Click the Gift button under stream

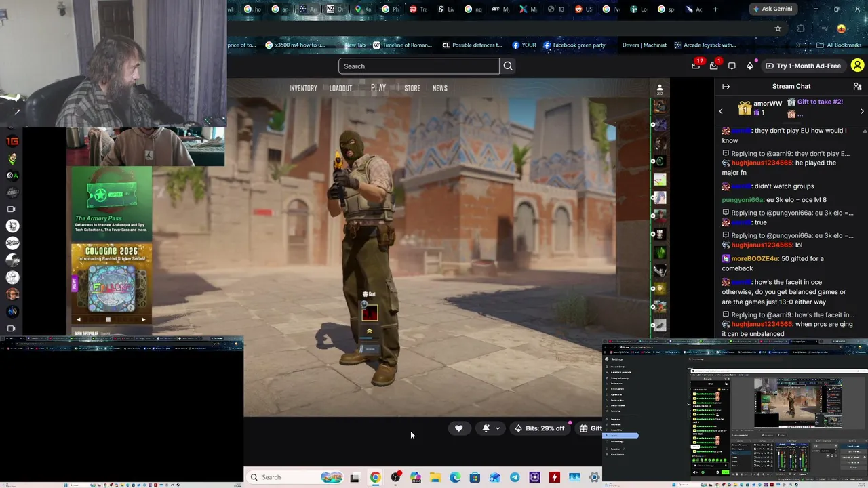(590, 428)
